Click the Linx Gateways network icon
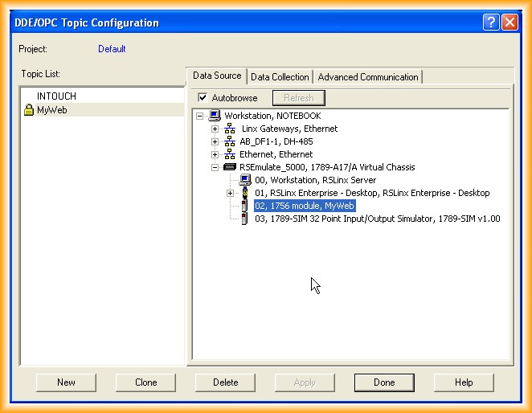Screen dimensions: 532x413 click(230, 129)
